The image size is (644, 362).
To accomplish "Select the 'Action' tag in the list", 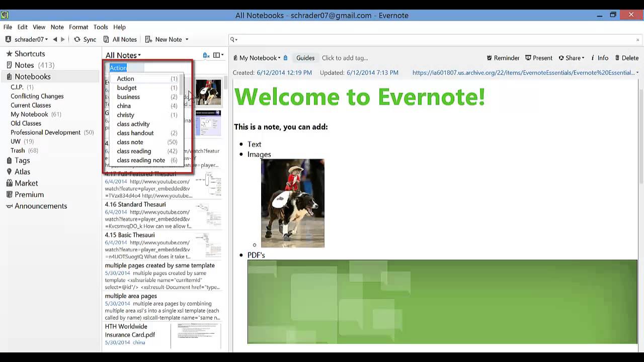I will pos(144,78).
